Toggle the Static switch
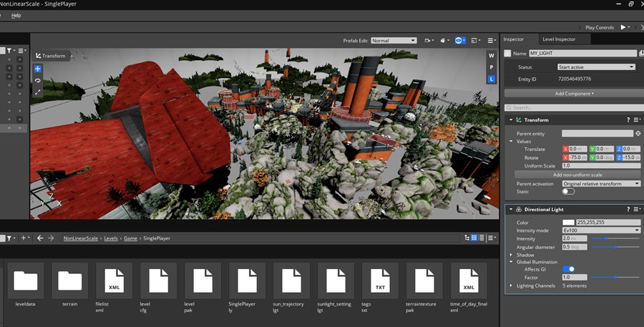The width and height of the screenshot is (644, 327). coord(568,191)
